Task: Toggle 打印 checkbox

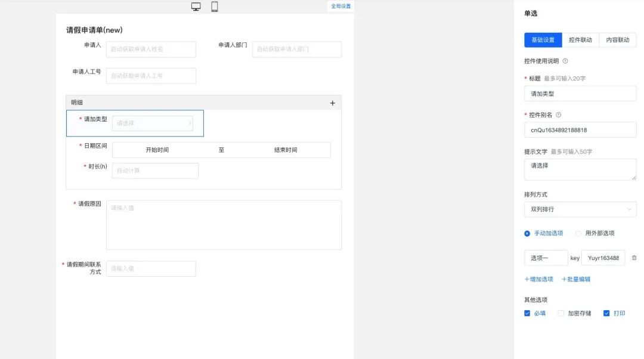Action: coord(606,314)
